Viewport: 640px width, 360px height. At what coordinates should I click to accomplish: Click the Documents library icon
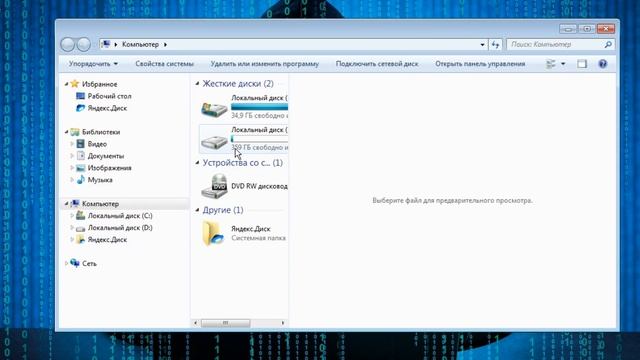click(80, 156)
